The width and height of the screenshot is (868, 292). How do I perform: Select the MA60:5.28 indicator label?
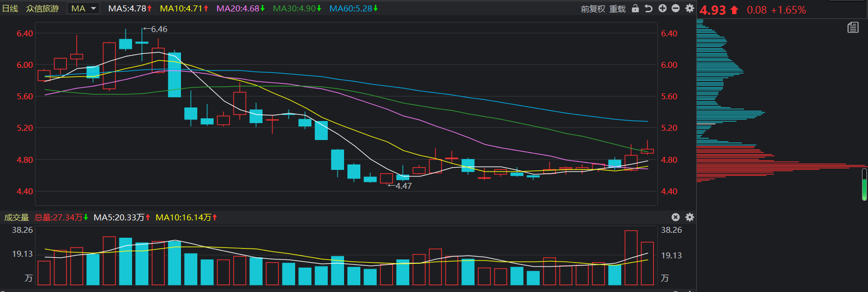point(354,9)
